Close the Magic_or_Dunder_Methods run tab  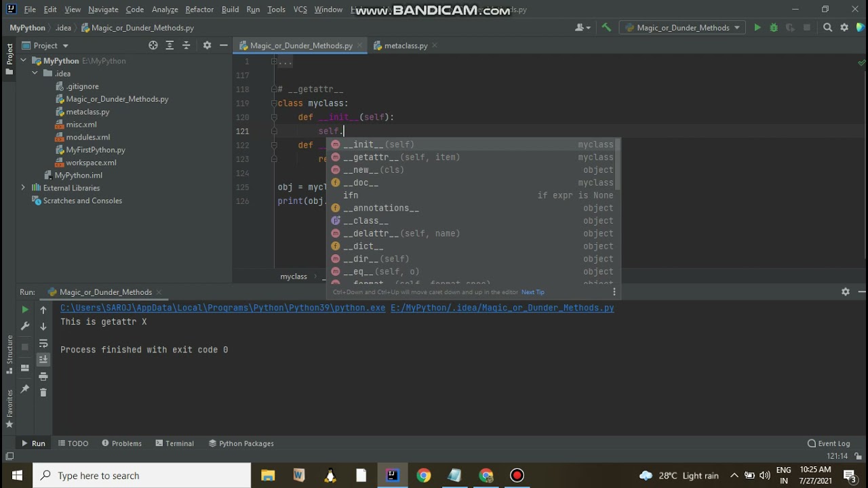pyautogui.click(x=159, y=292)
